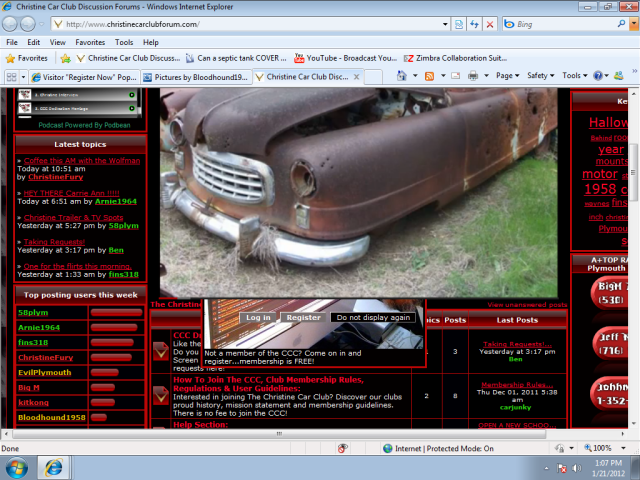Click the volume speaker tray icon
This screenshot has height=480, width=640.
click(x=577, y=468)
